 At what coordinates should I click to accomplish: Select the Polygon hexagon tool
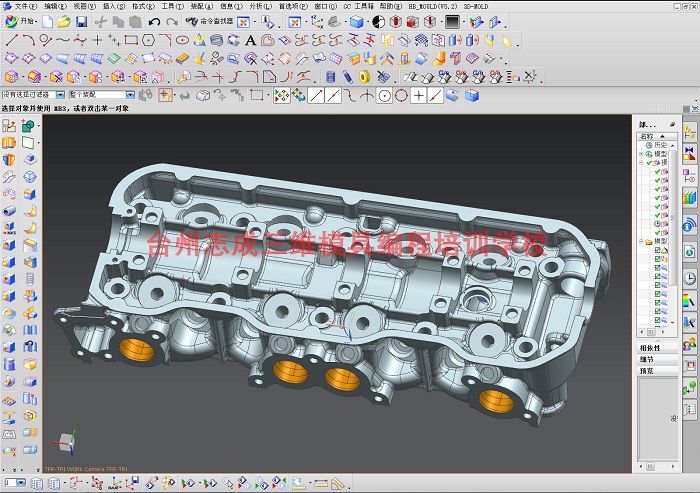pyautogui.click(x=148, y=40)
